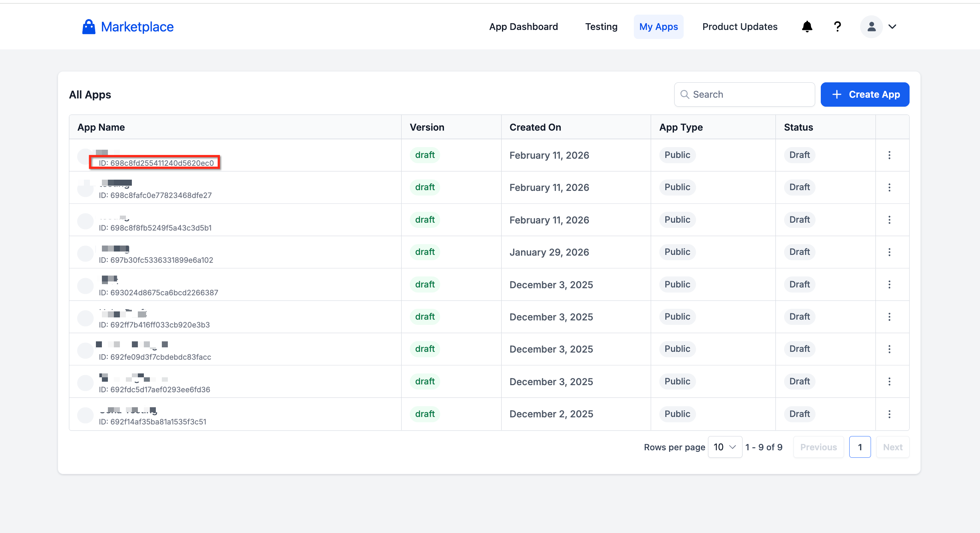Click app ID 693024d8675ca6bcd2266387 row
This screenshot has width=980, height=533.
158,292
